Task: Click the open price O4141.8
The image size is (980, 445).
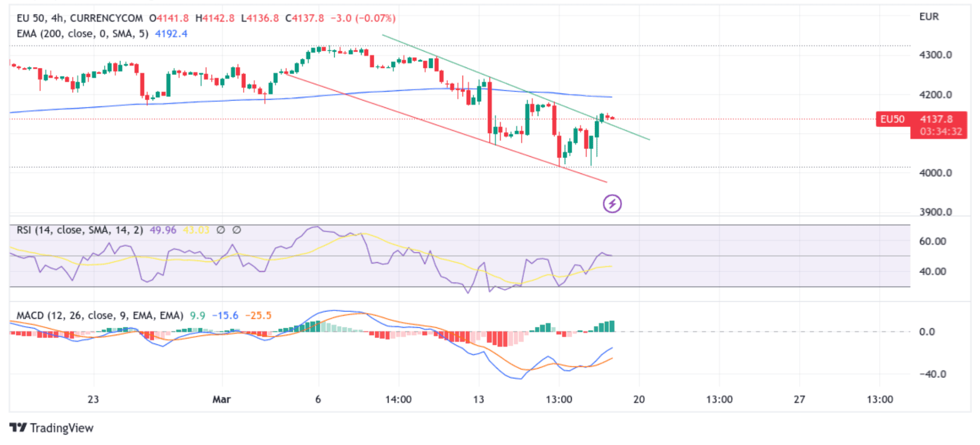Action: pyautogui.click(x=169, y=18)
